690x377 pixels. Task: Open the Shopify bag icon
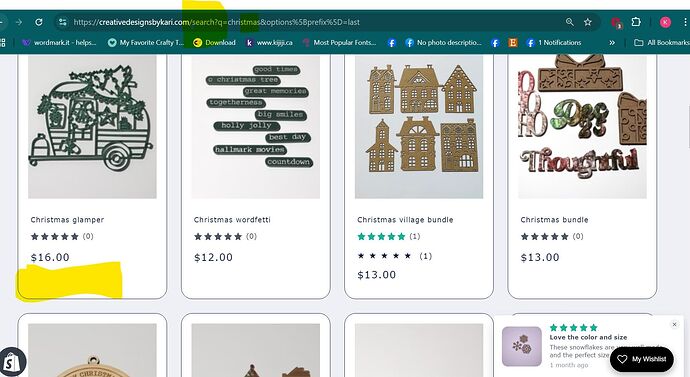tap(12, 362)
